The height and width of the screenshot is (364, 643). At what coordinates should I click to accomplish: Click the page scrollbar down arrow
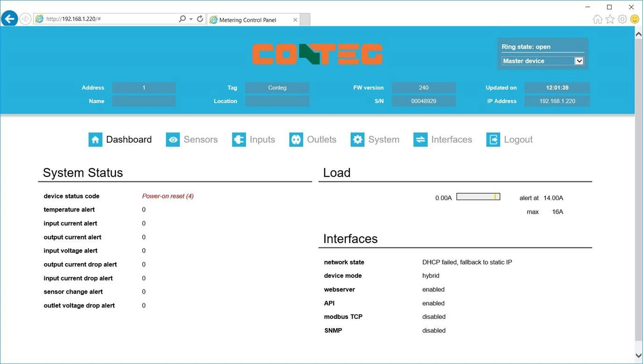coord(639,356)
